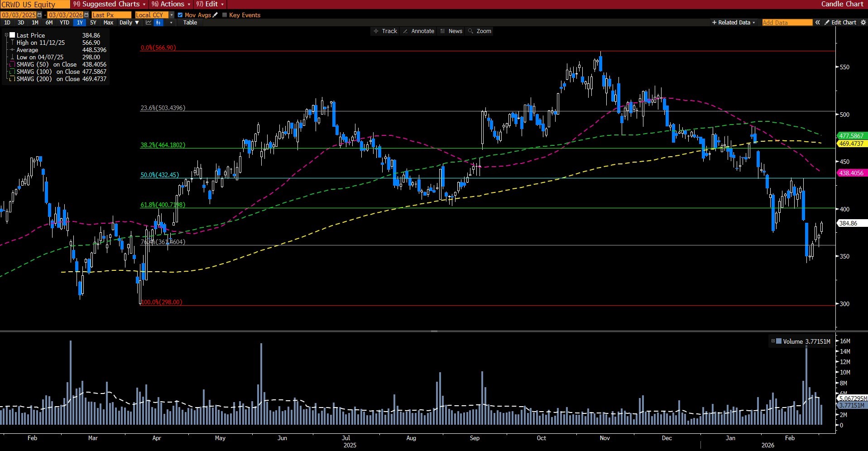Screen dimensions: 868x451
Task: Expand the Related Data dropdown
Action: pos(734,23)
